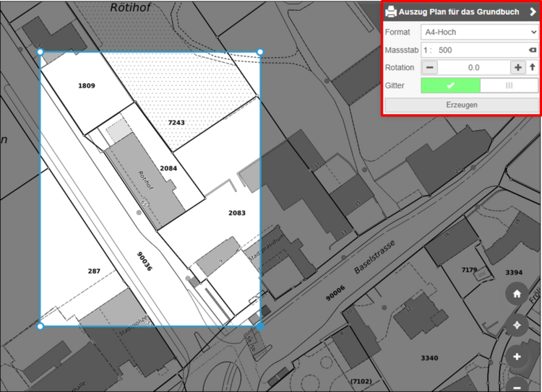542x392 pixels.
Task: Decrease rotation with the minus button
Action: 429,67
